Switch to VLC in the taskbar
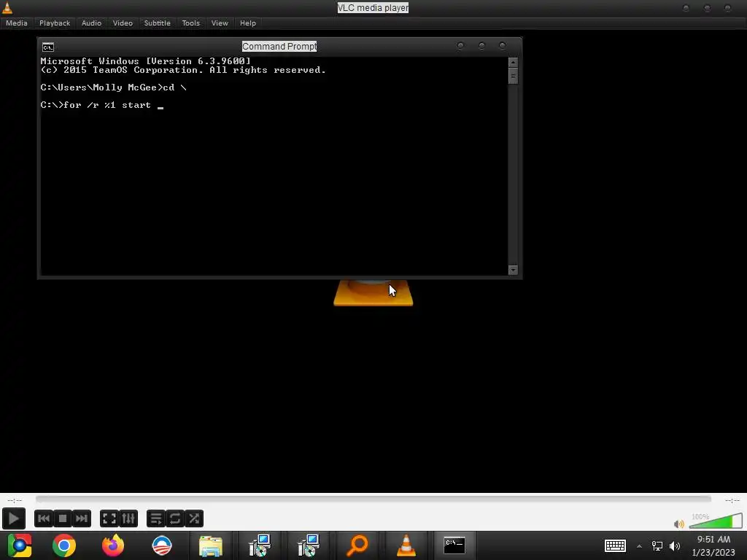This screenshot has width=747, height=560. (x=406, y=545)
